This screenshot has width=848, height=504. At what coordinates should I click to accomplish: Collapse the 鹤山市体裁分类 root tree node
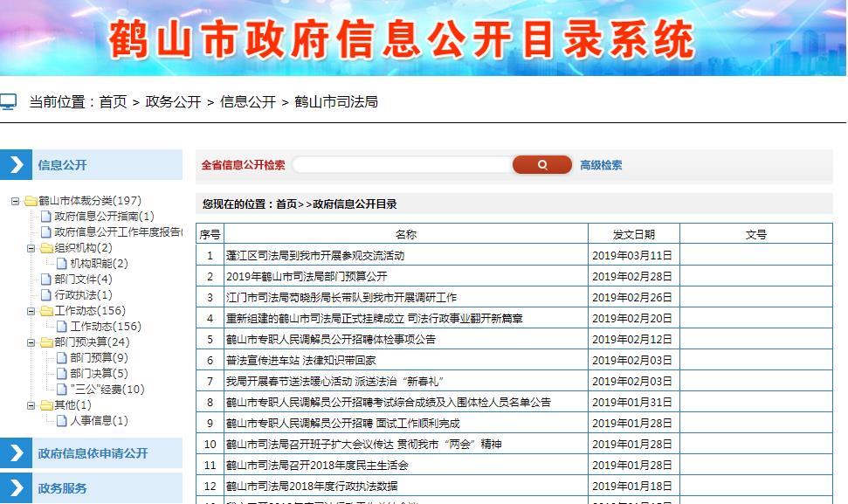tap(15, 201)
